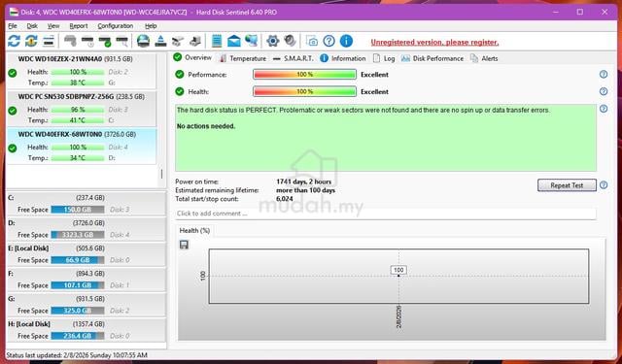Click the floppy save icon above health graph
The width and height of the screenshot is (622, 364).
[184, 245]
